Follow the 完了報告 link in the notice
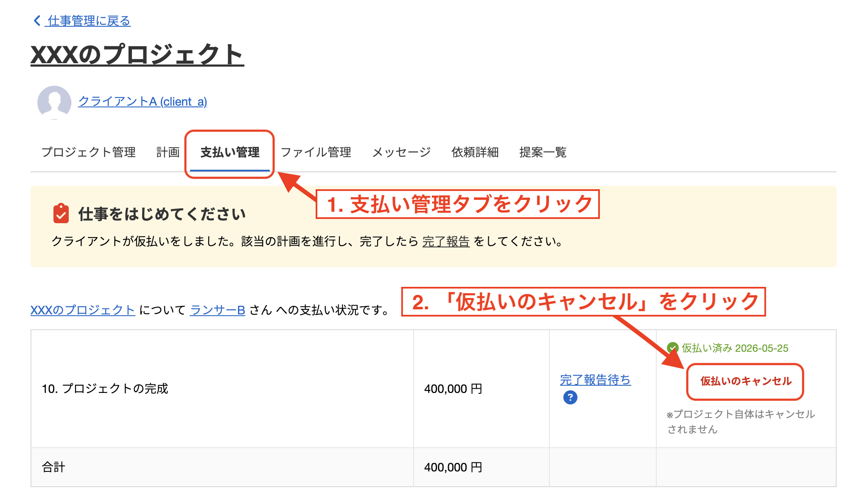The height and width of the screenshot is (499, 868). [x=446, y=241]
